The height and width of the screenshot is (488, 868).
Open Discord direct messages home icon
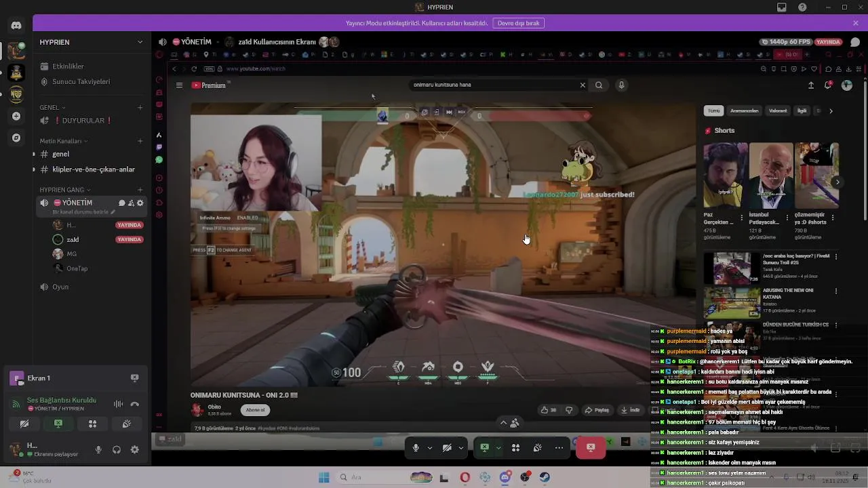[16, 26]
